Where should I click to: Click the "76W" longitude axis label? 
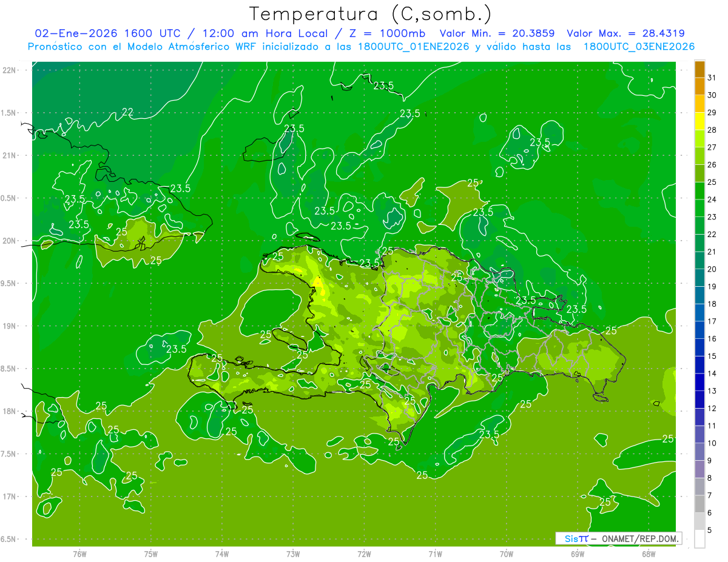click(79, 554)
